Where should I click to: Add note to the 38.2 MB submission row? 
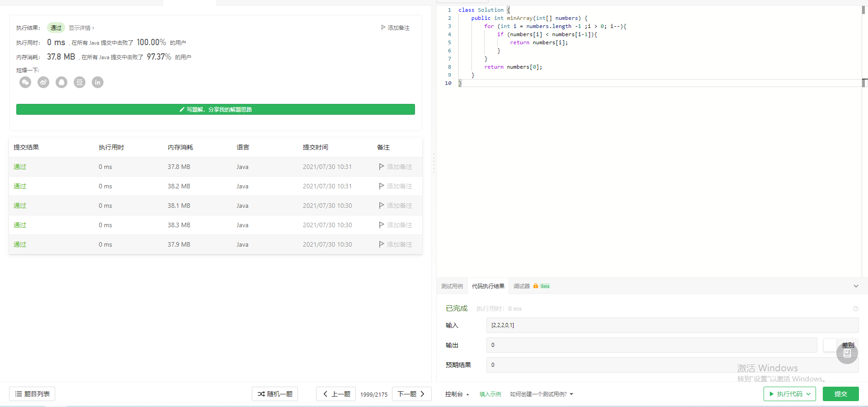396,186
